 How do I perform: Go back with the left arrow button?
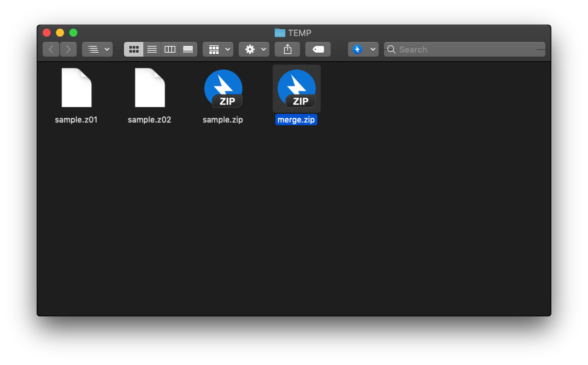click(51, 49)
